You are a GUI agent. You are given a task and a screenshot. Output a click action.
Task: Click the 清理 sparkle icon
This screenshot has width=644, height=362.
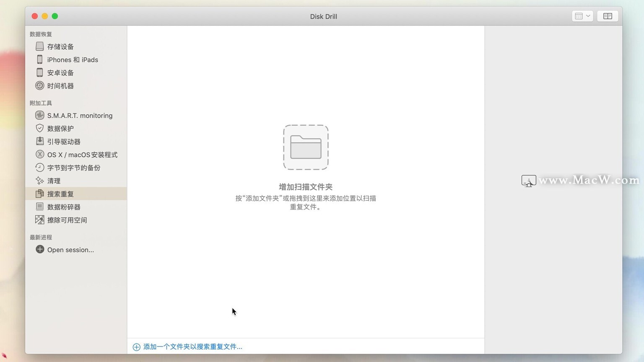click(x=39, y=181)
